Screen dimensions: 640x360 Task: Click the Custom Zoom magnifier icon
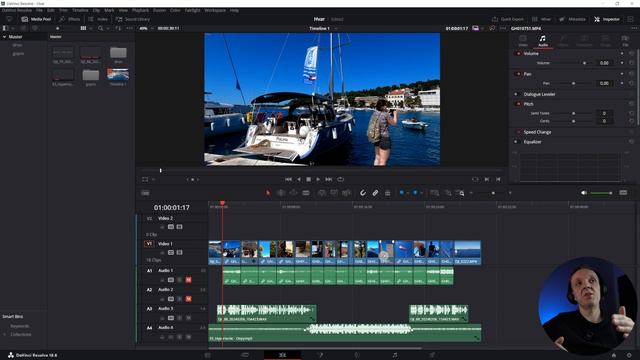click(x=461, y=193)
